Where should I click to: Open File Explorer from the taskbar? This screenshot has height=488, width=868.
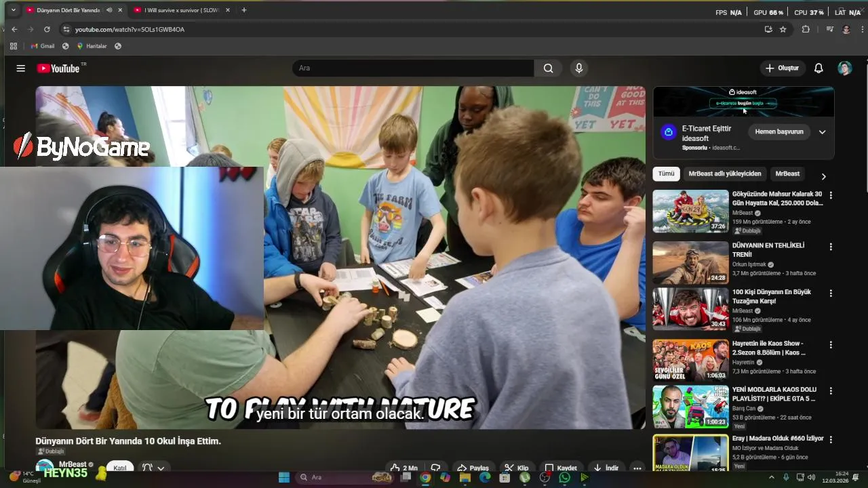[465, 477]
